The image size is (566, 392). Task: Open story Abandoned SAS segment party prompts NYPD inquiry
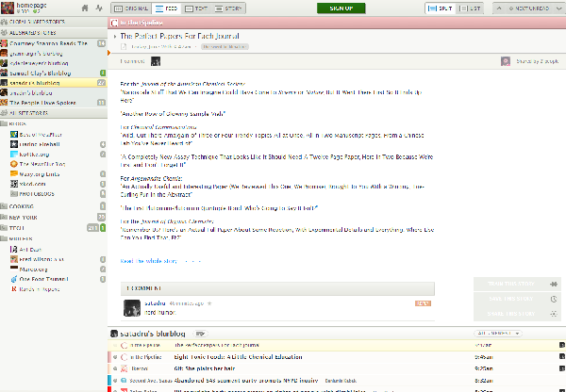coord(246,381)
